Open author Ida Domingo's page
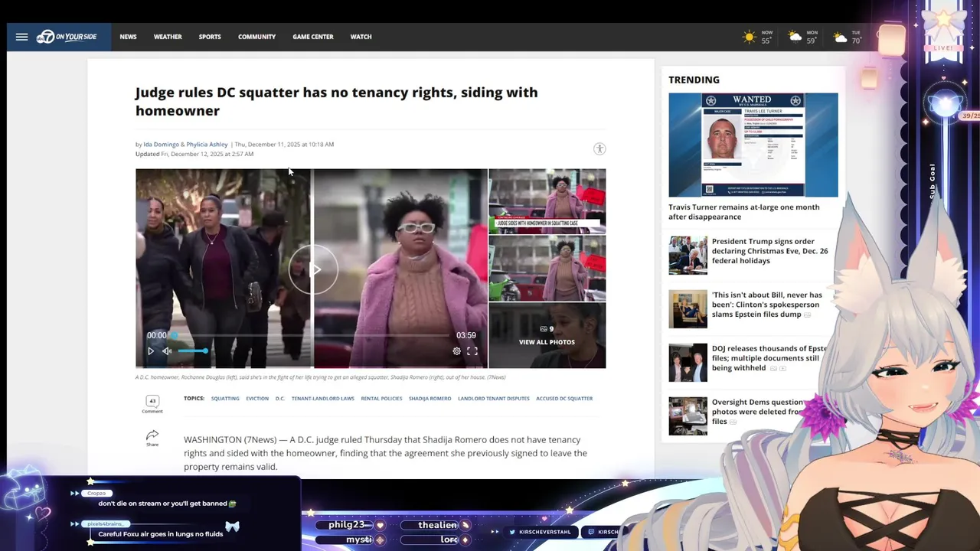 161,144
